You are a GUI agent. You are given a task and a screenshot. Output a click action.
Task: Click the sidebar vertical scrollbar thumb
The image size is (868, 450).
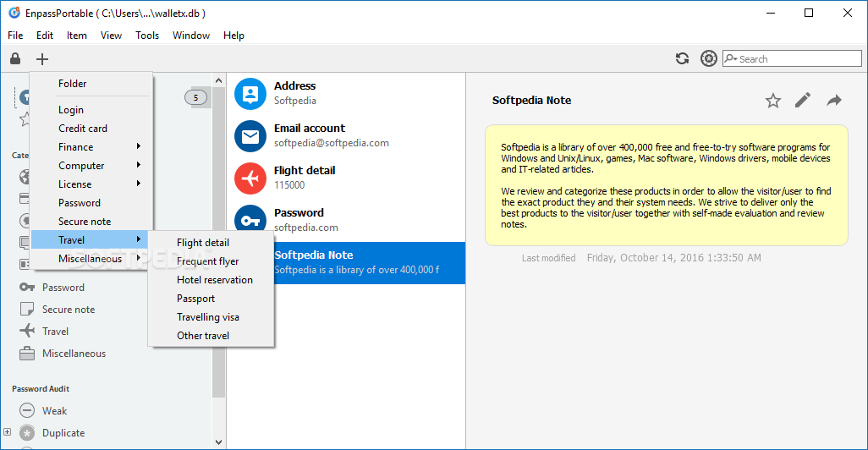coord(218,242)
